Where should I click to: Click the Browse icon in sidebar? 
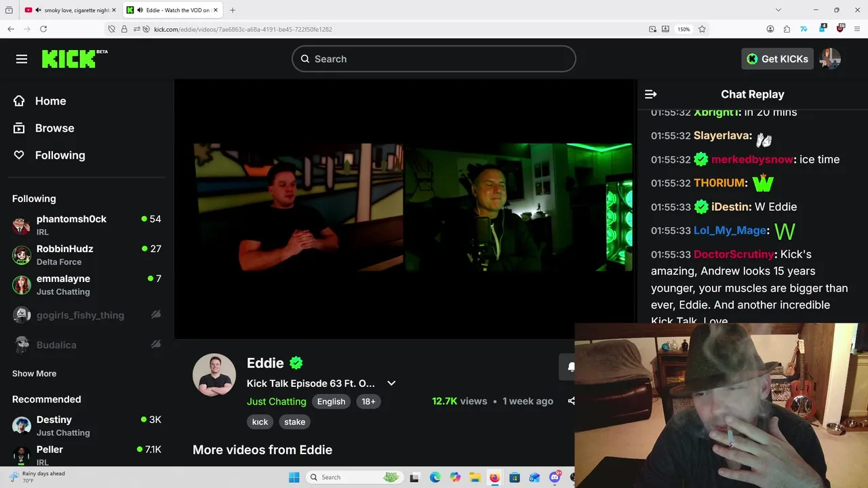(19, 128)
